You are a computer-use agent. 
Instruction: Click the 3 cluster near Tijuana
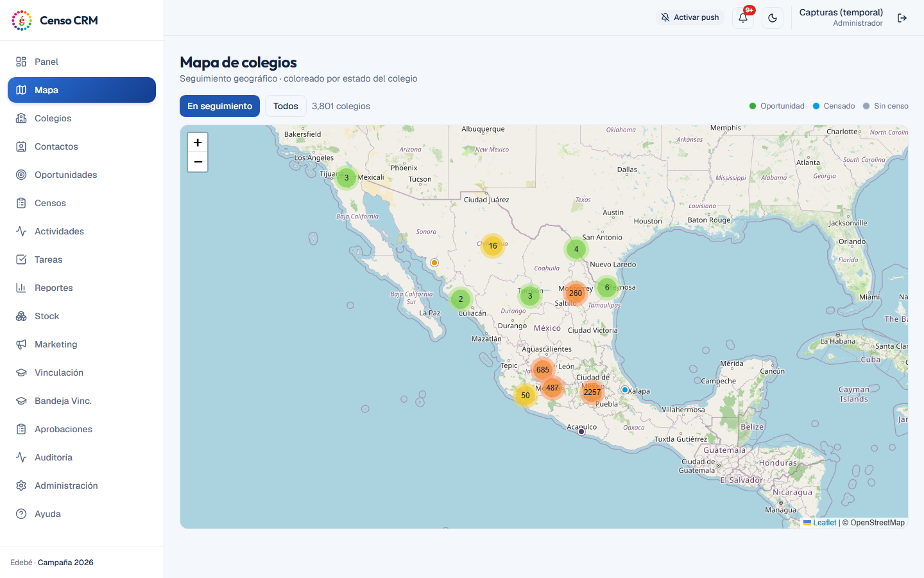[346, 178]
